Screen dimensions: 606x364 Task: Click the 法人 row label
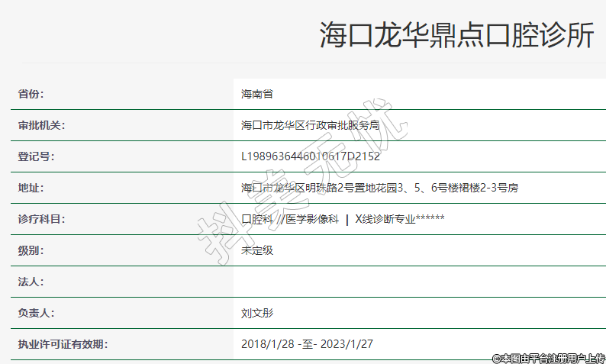coord(31,282)
